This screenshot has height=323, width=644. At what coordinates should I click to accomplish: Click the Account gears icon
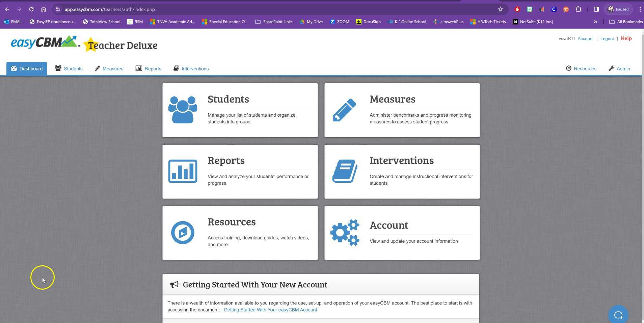click(345, 232)
